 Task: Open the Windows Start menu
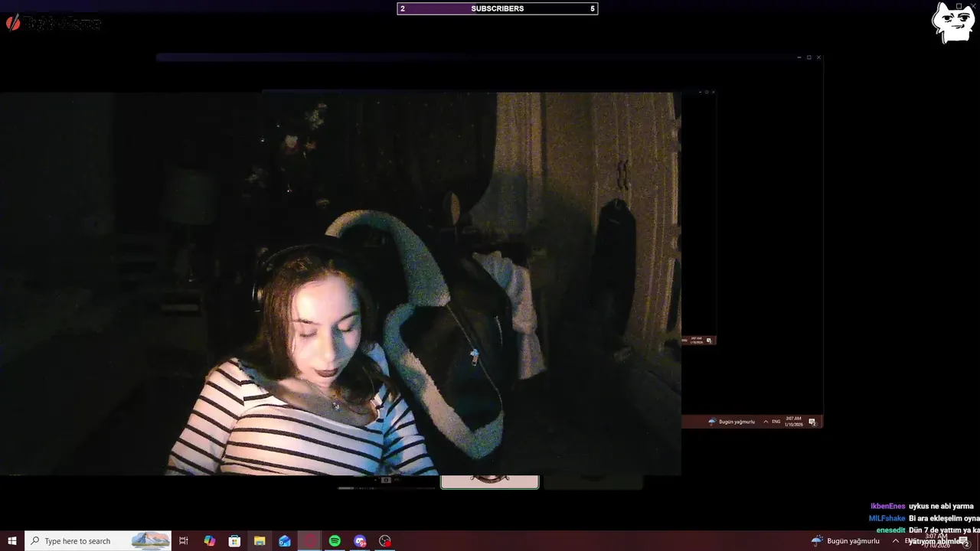(12, 541)
